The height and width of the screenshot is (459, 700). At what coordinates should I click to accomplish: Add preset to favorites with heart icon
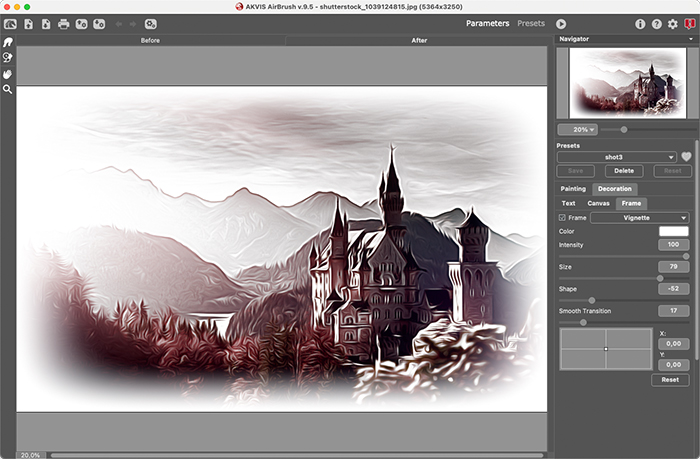coord(686,157)
